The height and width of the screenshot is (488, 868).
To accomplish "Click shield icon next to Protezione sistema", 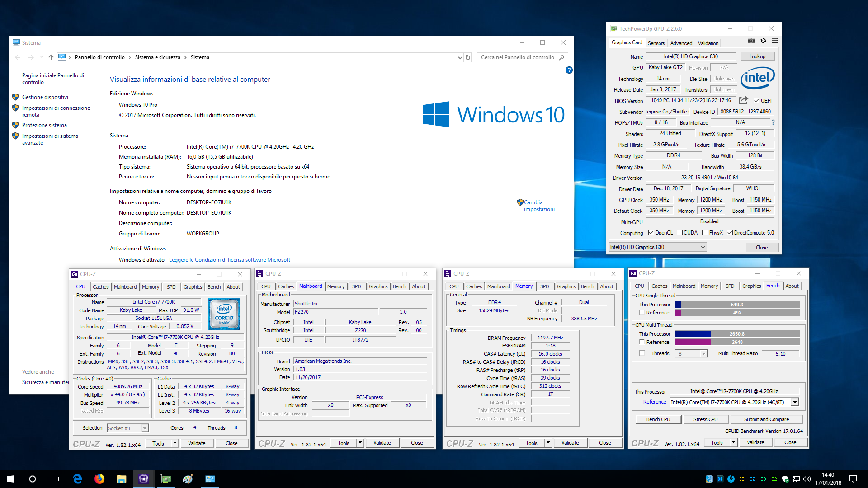I will [x=15, y=125].
